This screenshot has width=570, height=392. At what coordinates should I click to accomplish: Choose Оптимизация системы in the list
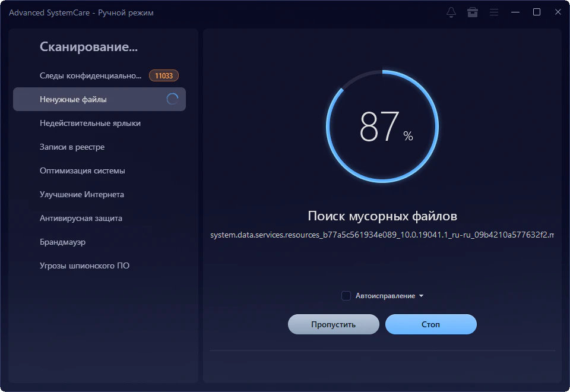point(82,170)
